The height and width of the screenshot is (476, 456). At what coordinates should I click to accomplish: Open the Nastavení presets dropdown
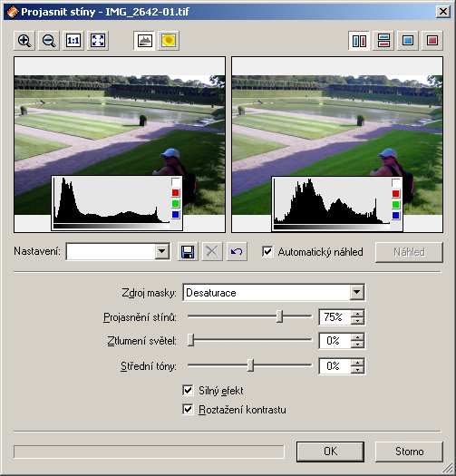(x=161, y=251)
